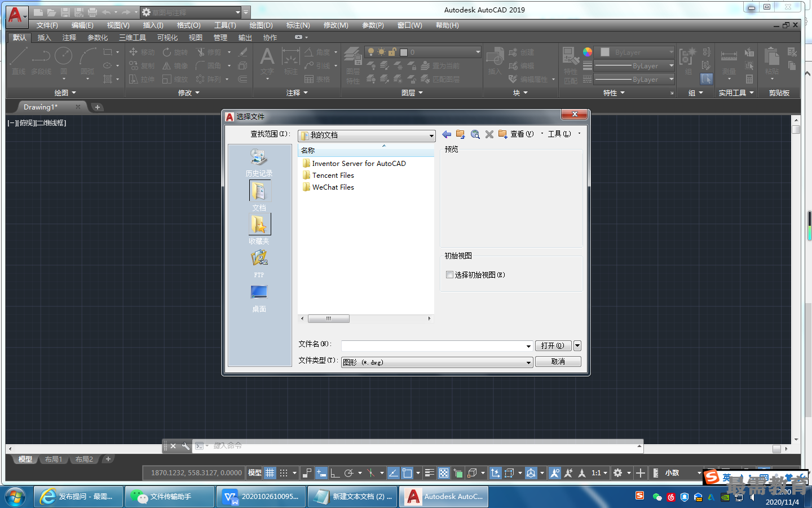
Task: Click the Cancel button in dialog
Action: click(558, 362)
